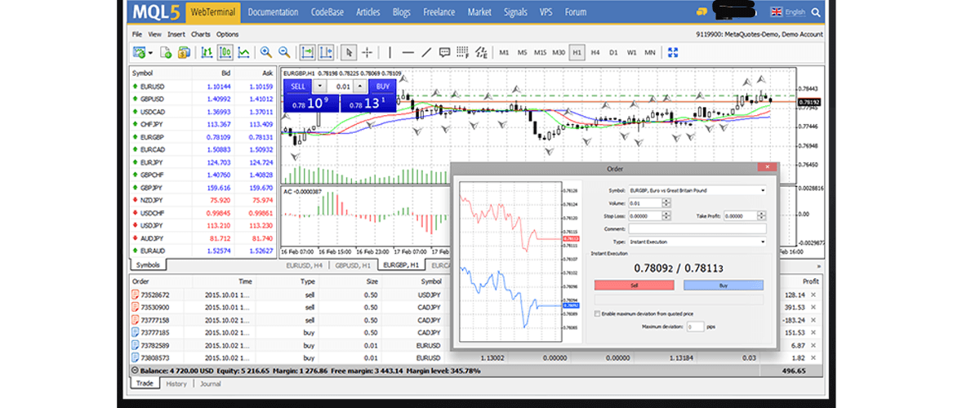The width and height of the screenshot is (980, 408).
Task: Set timeframe to M5
Action: [x=522, y=52]
